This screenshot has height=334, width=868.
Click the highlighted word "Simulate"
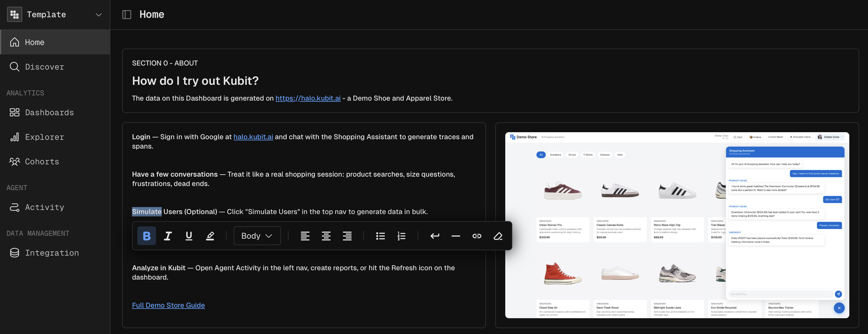tap(147, 211)
